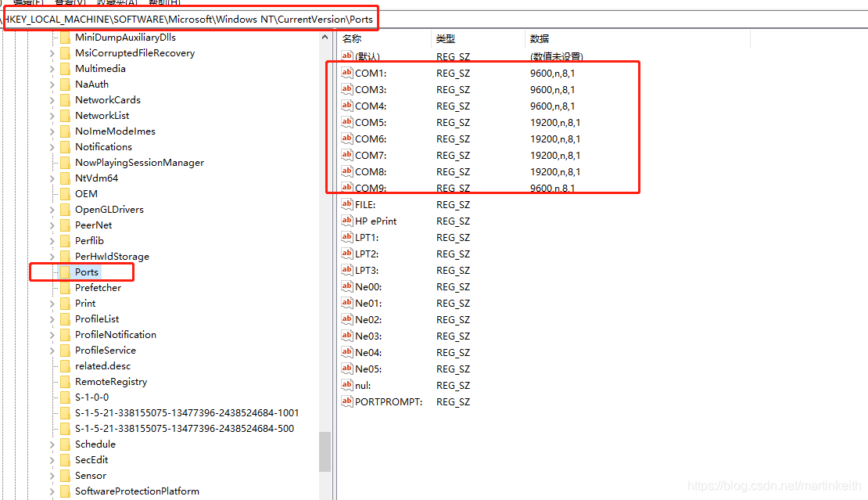Click the string value icon for COM3:
868x500 pixels.
pos(347,89)
